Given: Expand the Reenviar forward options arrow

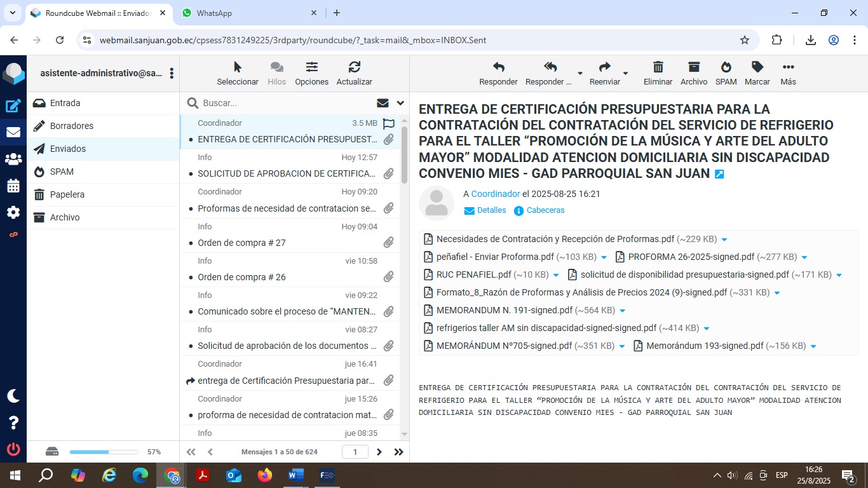Looking at the screenshot, I should tap(625, 74).
